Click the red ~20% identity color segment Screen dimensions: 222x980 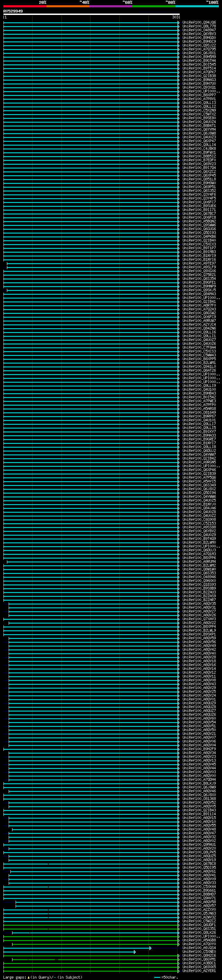click(x=25, y=6)
